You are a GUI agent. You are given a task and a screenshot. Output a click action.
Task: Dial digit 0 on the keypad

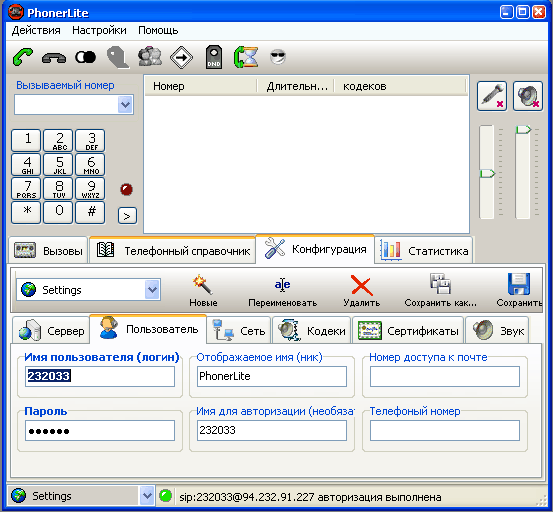click(x=58, y=212)
